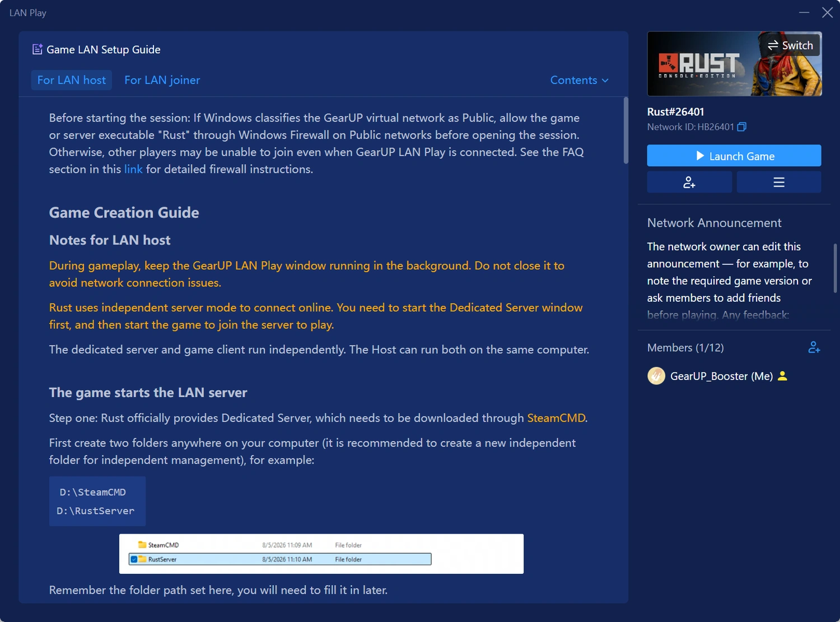Select GearUP_Booster avatar in the Members list
This screenshot has width=840, height=622.
656,376
